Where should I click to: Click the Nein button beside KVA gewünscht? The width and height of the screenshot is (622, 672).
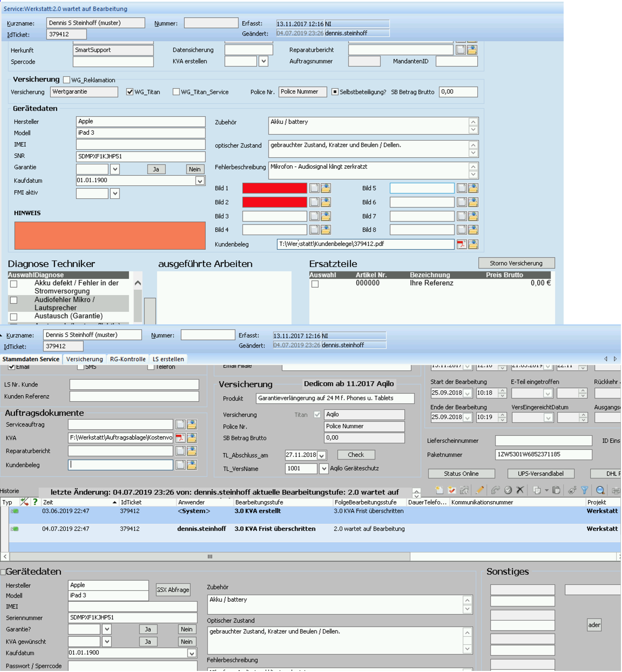[186, 642]
